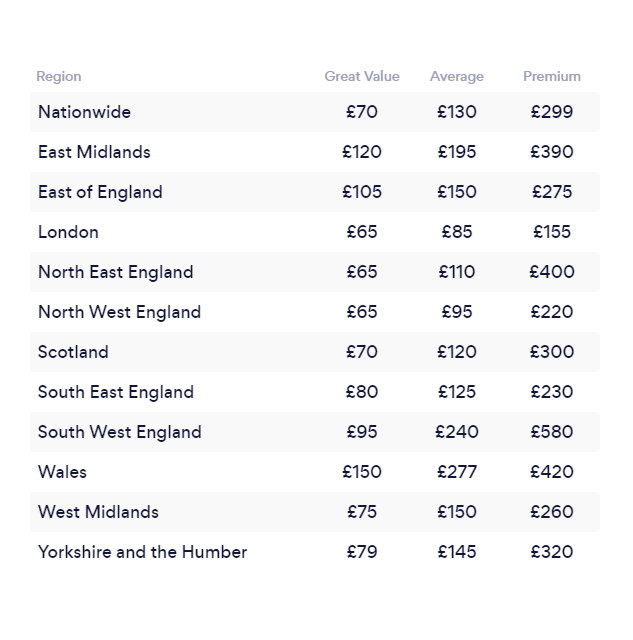Click West Midlands region name
This screenshot has width=633, height=640.
coord(98,512)
